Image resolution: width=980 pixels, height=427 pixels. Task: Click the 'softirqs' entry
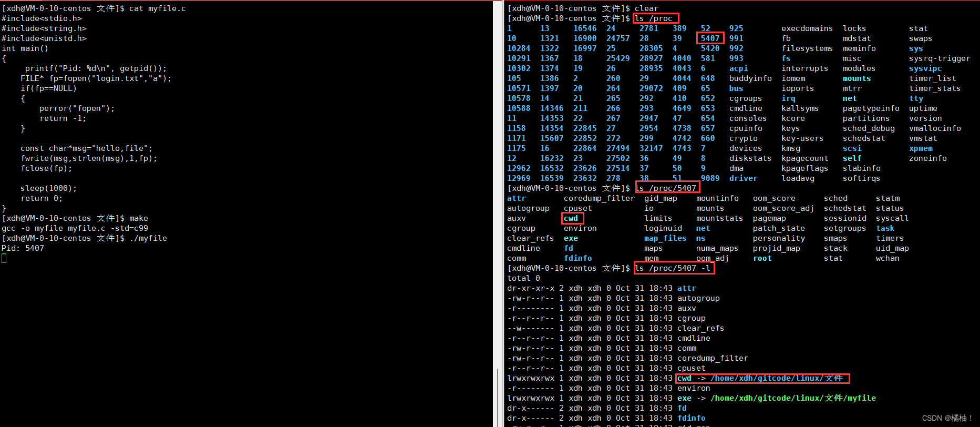coord(862,178)
